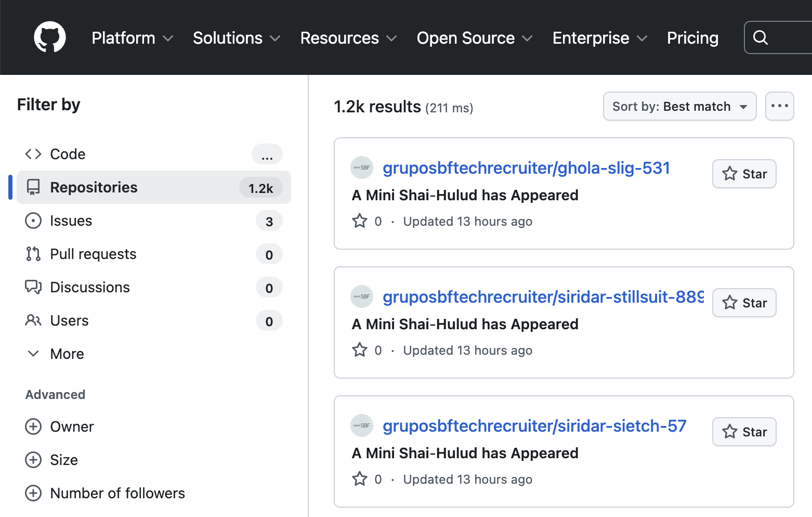The width and height of the screenshot is (812, 517).
Task: Filter results by Discussions
Action: [x=154, y=287]
